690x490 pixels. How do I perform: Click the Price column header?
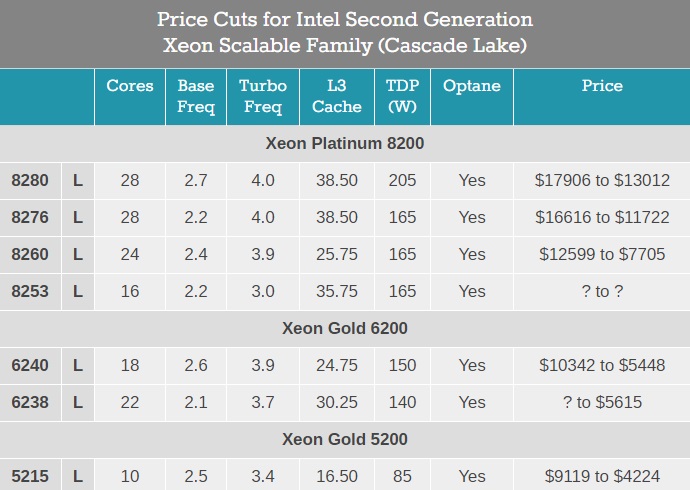point(602,86)
